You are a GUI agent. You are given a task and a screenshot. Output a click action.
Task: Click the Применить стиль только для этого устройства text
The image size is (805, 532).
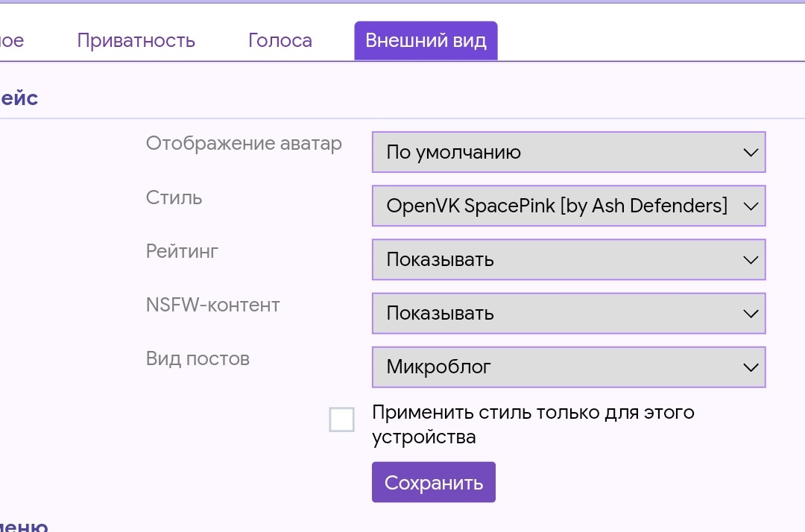tap(532, 423)
